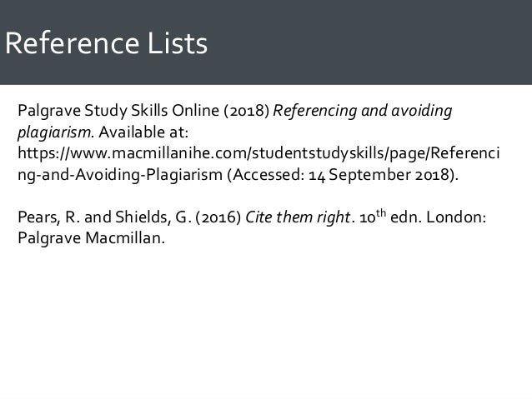
Task: Click the blank white area below the references
Action: (267, 325)
